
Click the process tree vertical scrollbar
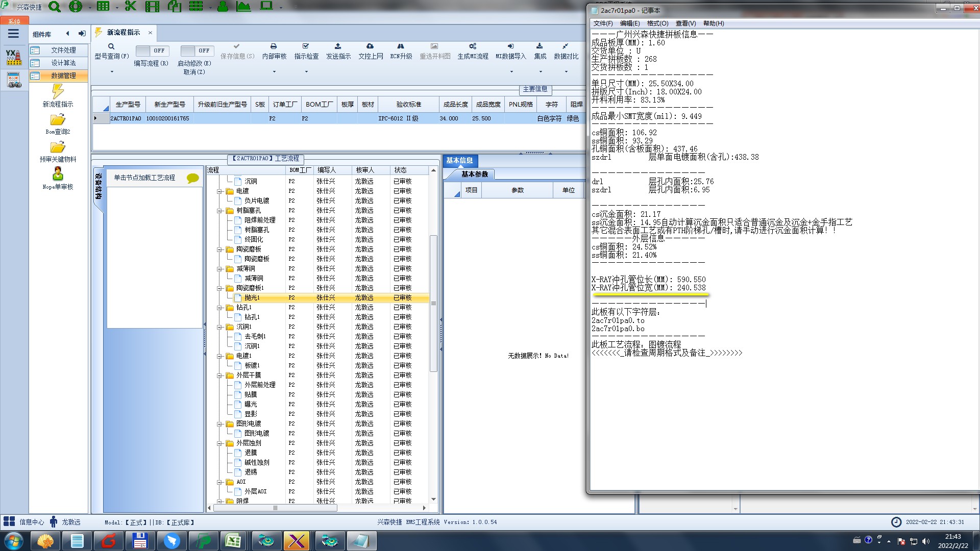click(x=433, y=303)
